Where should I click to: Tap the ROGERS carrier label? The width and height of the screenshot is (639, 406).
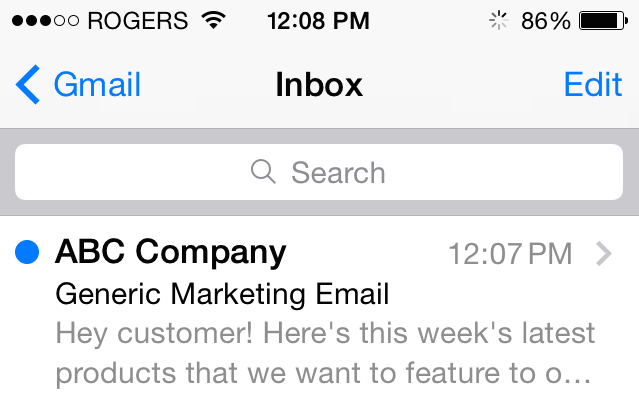[138, 21]
